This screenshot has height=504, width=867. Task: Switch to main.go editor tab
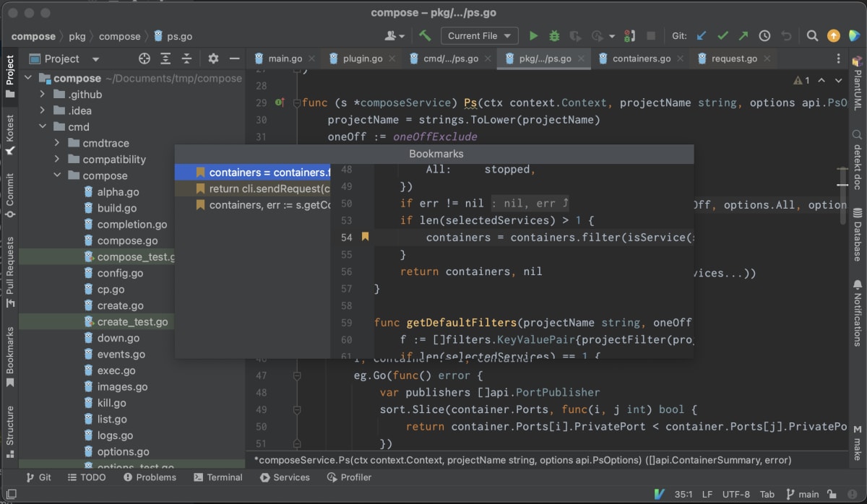[x=285, y=58]
